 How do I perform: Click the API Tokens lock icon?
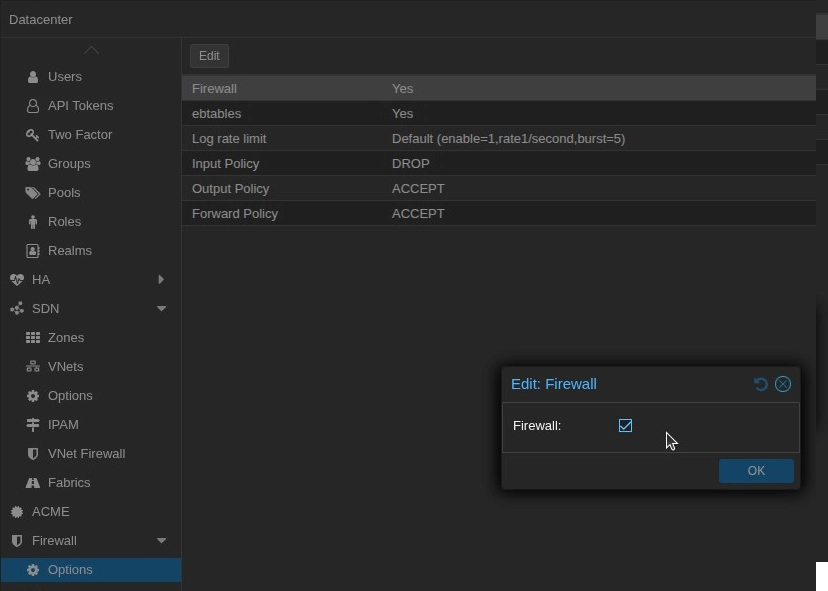coord(33,106)
